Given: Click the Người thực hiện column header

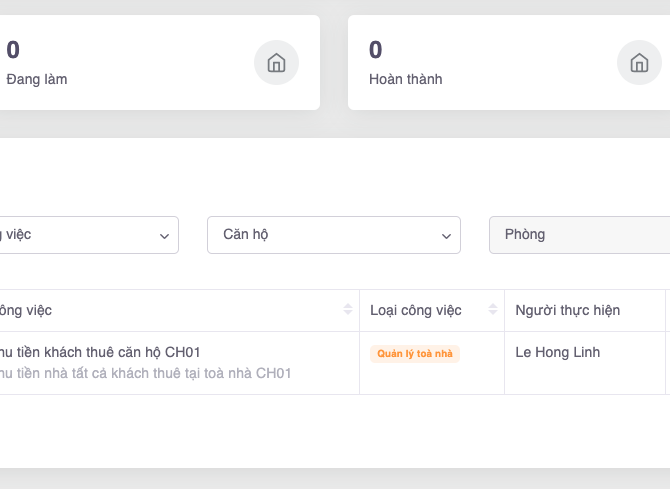Looking at the screenshot, I should point(567,310).
